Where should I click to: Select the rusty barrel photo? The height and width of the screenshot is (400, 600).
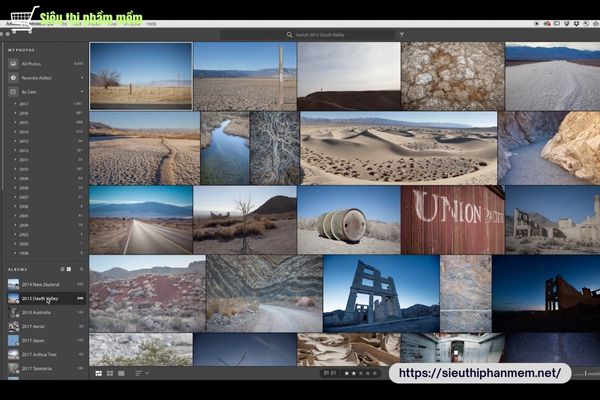click(x=349, y=220)
